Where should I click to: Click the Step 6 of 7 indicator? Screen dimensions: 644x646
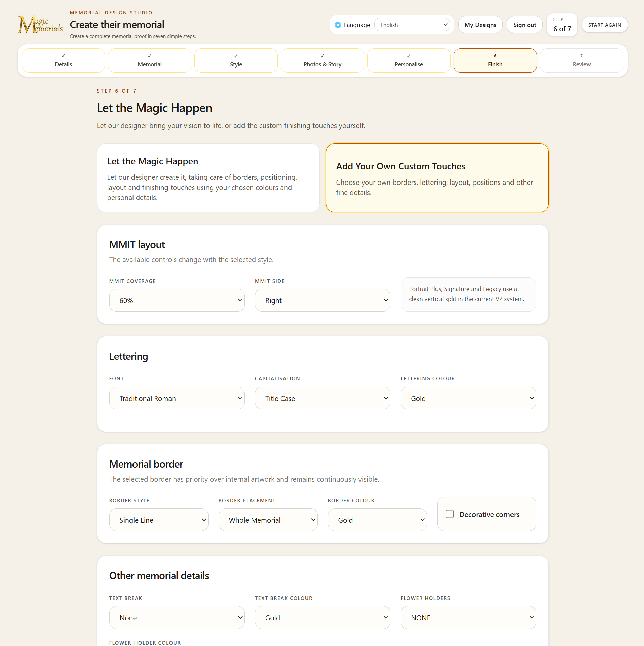coord(562,25)
